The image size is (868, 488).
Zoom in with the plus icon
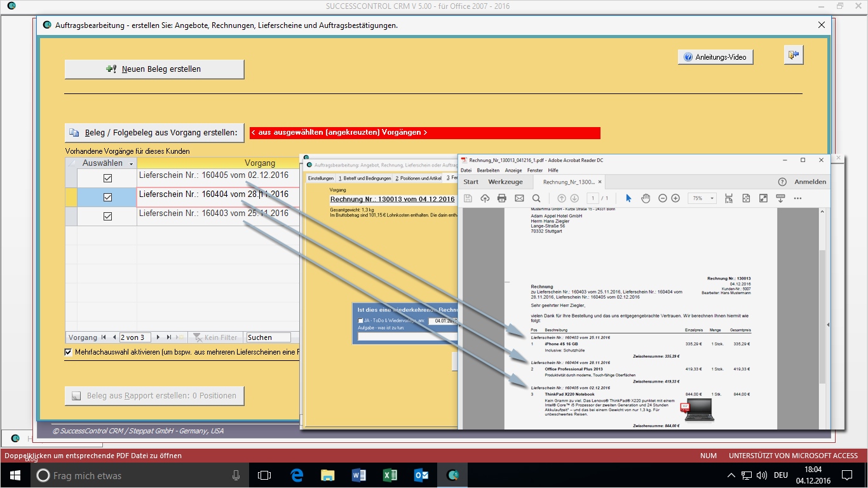click(x=675, y=198)
